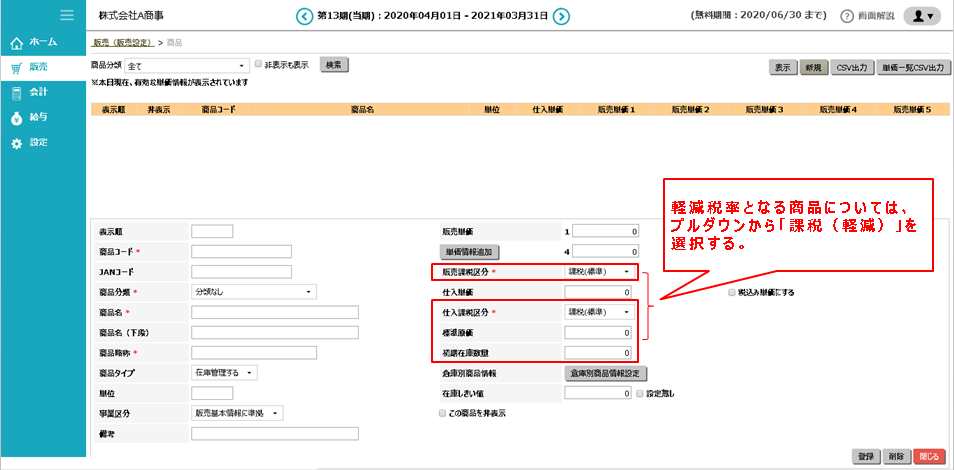Image resolution: width=954 pixels, height=470 pixels.
Task: Open 設定 section in sidebar
Action: 30,143
